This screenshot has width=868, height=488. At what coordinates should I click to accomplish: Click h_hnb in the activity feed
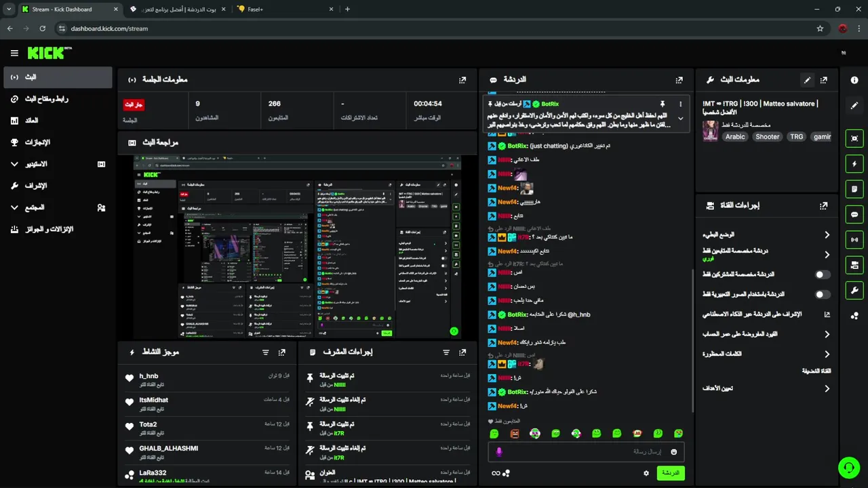(x=149, y=376)
